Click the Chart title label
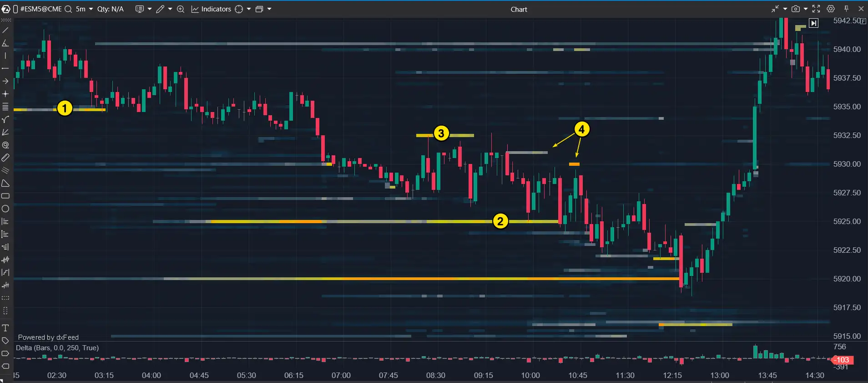The height and width of the screenshot is (383, 868). [x=519, y=9]
